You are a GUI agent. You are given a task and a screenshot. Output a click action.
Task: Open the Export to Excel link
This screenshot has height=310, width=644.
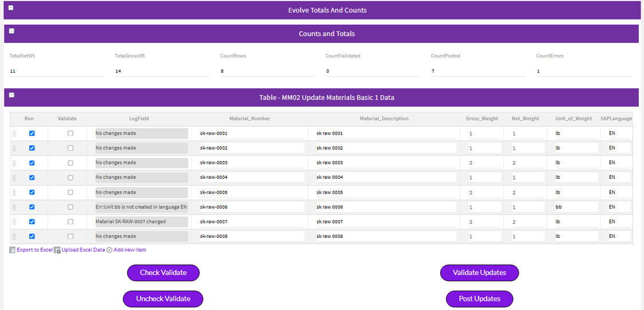coord(34,250)
